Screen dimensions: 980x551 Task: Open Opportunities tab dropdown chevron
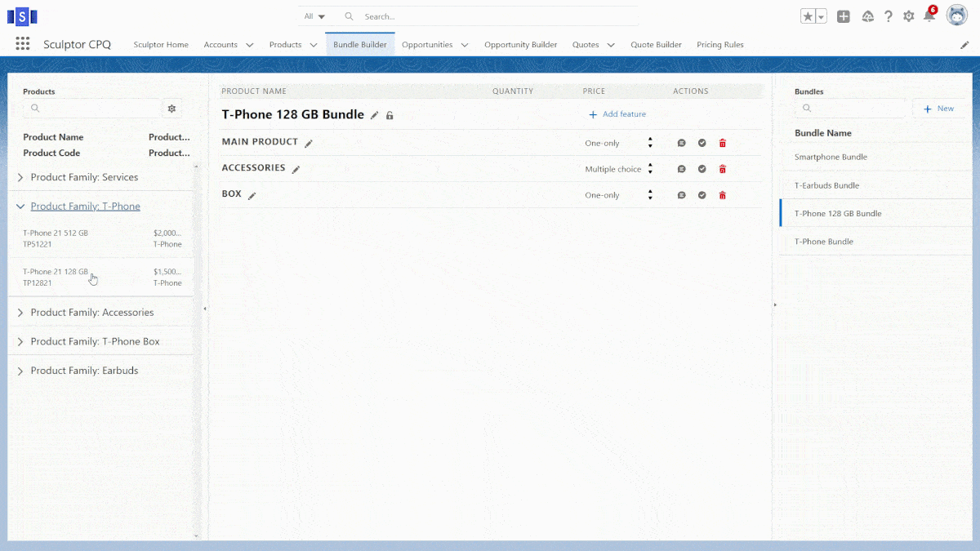(465, 45)
